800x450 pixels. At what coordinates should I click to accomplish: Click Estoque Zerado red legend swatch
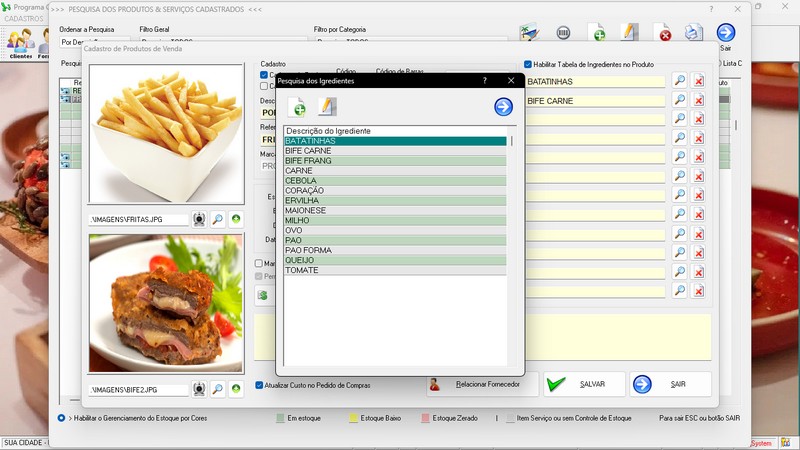(426, 418)
